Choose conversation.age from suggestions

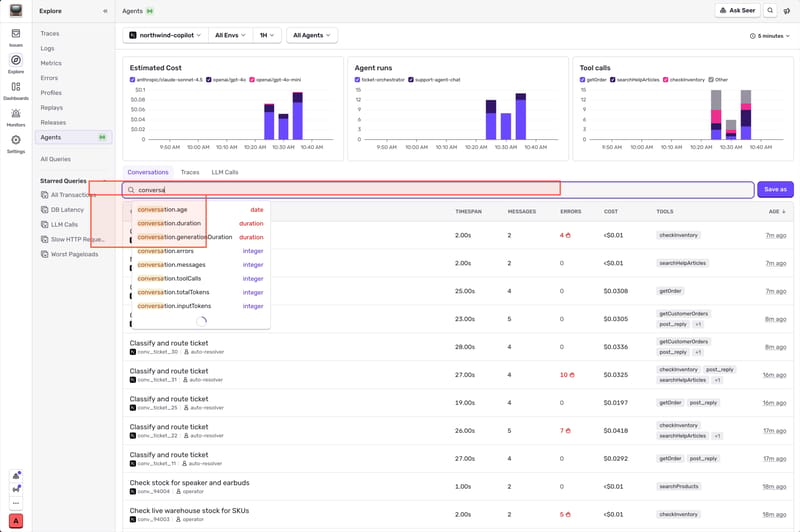[x=201, y=210]
